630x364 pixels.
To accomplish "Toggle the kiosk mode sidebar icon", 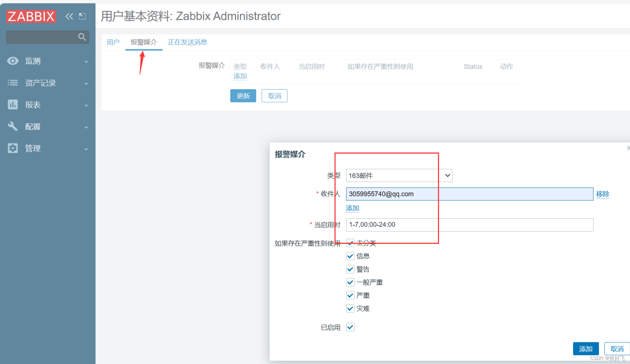I will 82,16.
